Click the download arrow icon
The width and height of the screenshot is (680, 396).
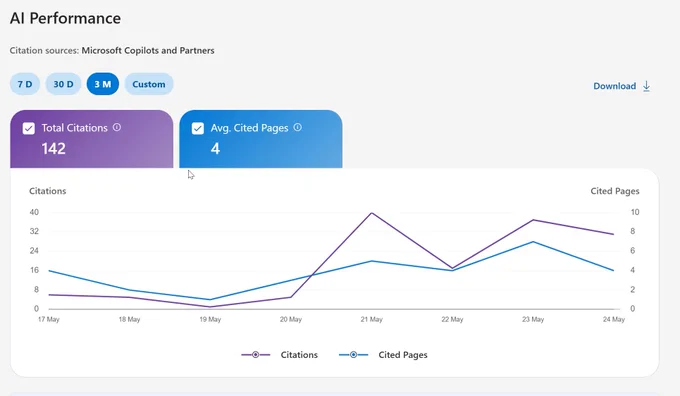(647, 86)
